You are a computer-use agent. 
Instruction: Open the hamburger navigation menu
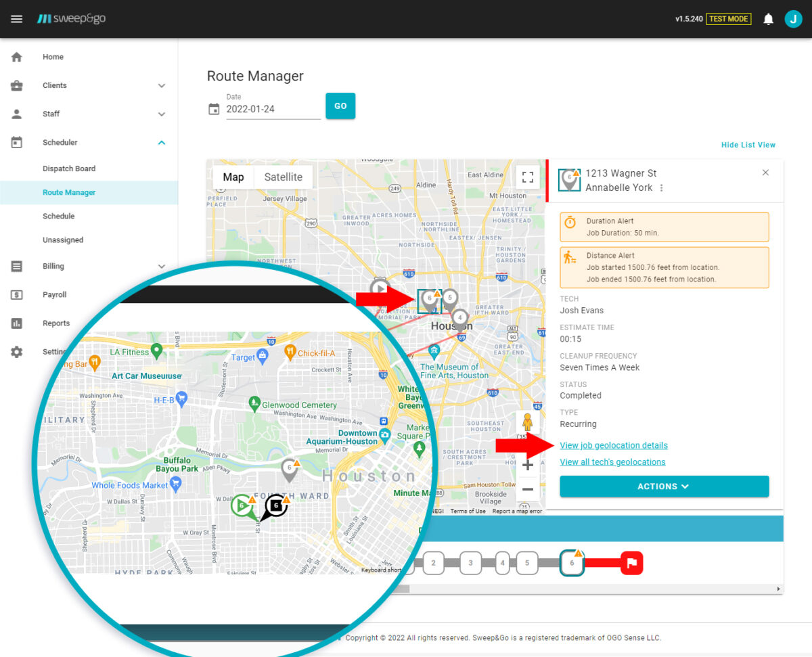(x=18, y=18)
